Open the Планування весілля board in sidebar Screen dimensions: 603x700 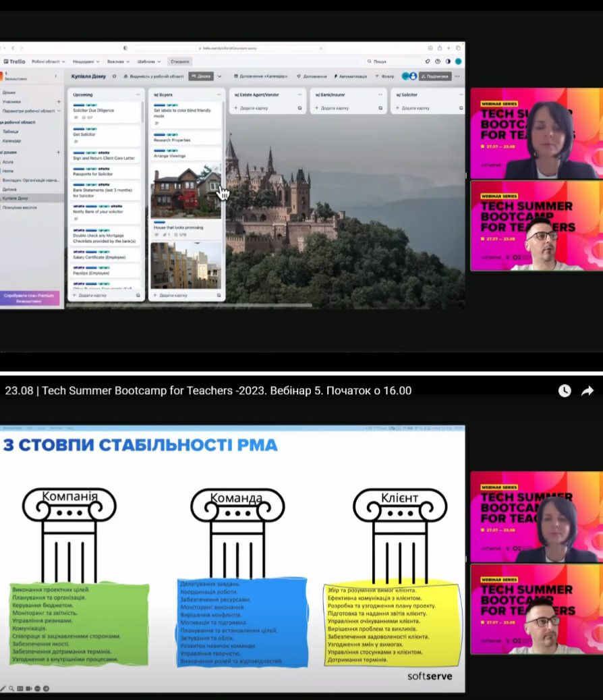point(20,207)
